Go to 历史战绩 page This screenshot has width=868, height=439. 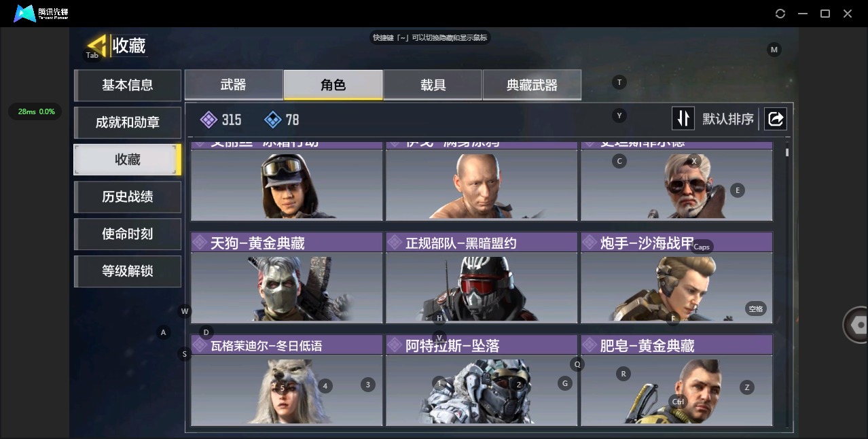tap(128, 196)
